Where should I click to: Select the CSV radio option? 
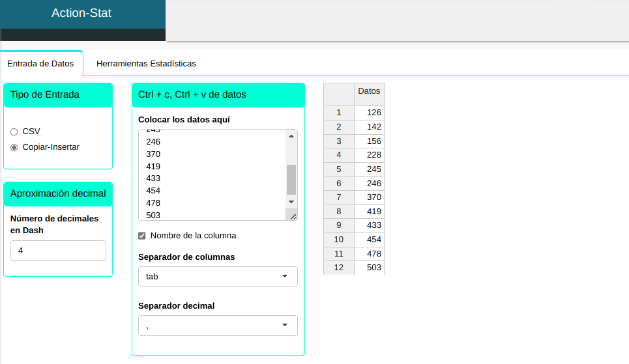pyautogui.click(x=14, y=132)
